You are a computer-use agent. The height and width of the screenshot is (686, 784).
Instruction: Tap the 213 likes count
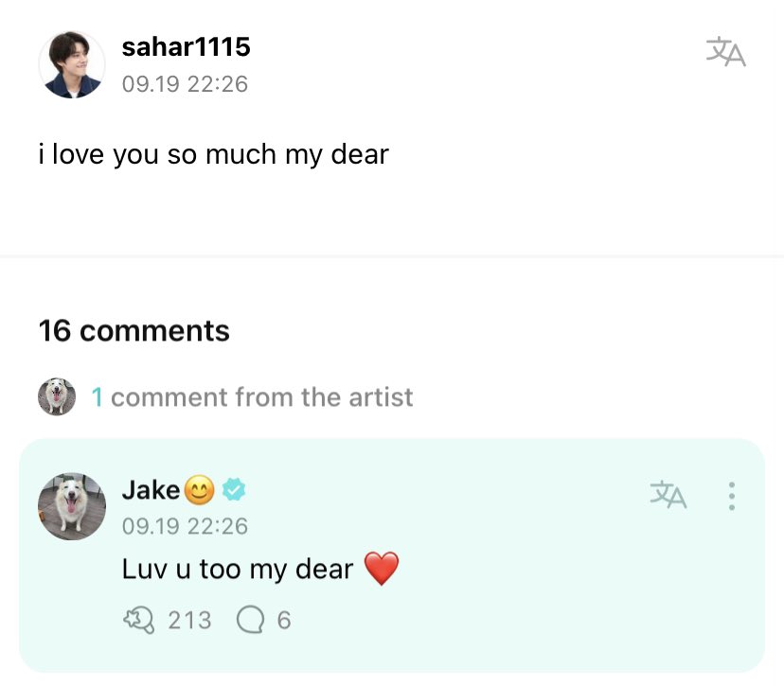pyautogui.click(x=190, y=620)
